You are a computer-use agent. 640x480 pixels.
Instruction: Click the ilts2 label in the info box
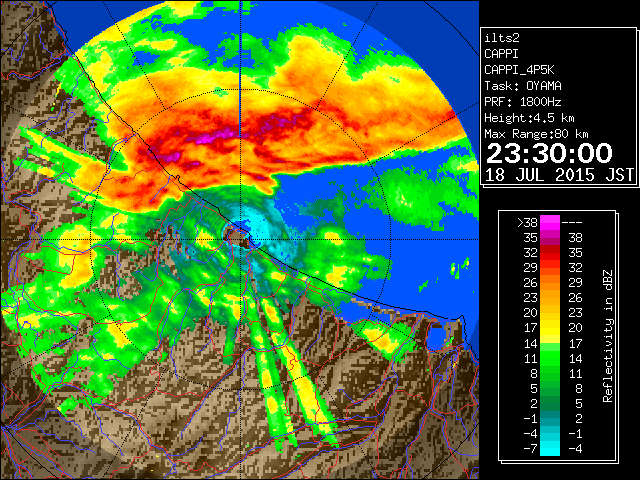(x=502, y=38)
